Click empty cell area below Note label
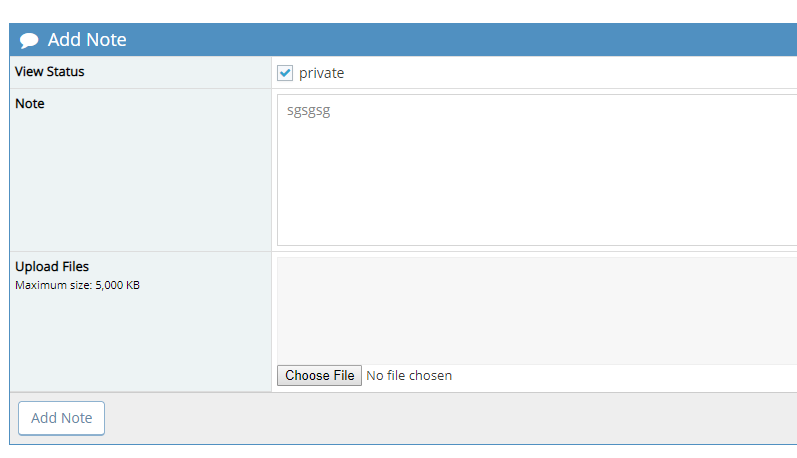 pyautogui.click(x=140, y=180)
